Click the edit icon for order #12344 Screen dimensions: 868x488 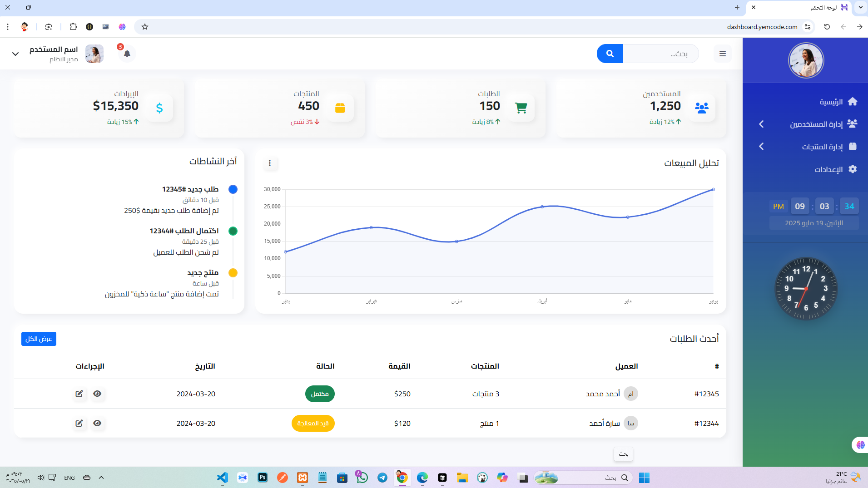79,423
